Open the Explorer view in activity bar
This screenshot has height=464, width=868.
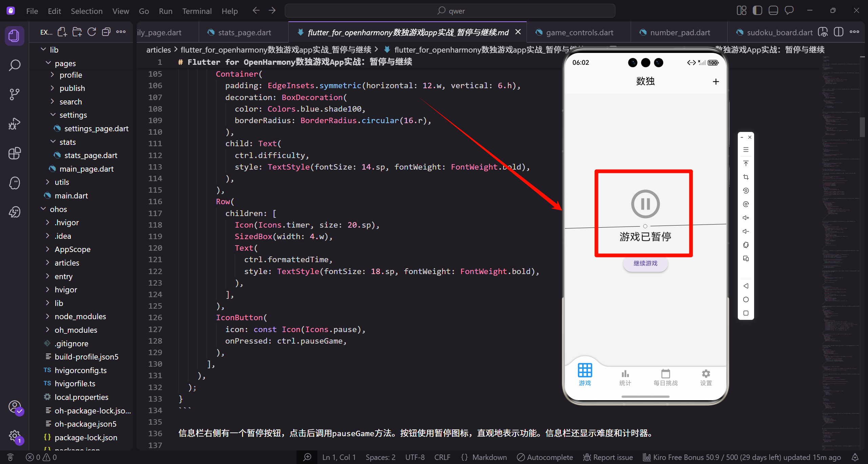[x=14, y=36]
